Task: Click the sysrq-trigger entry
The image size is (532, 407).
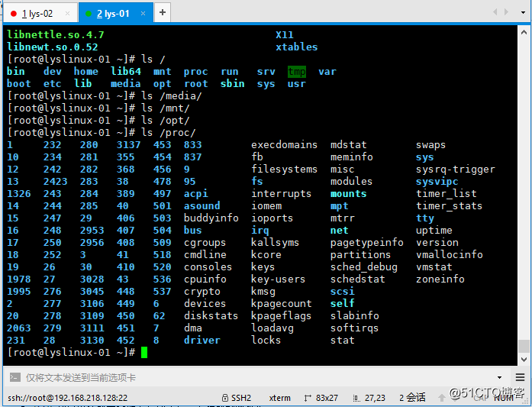Action: click(456, 169)
